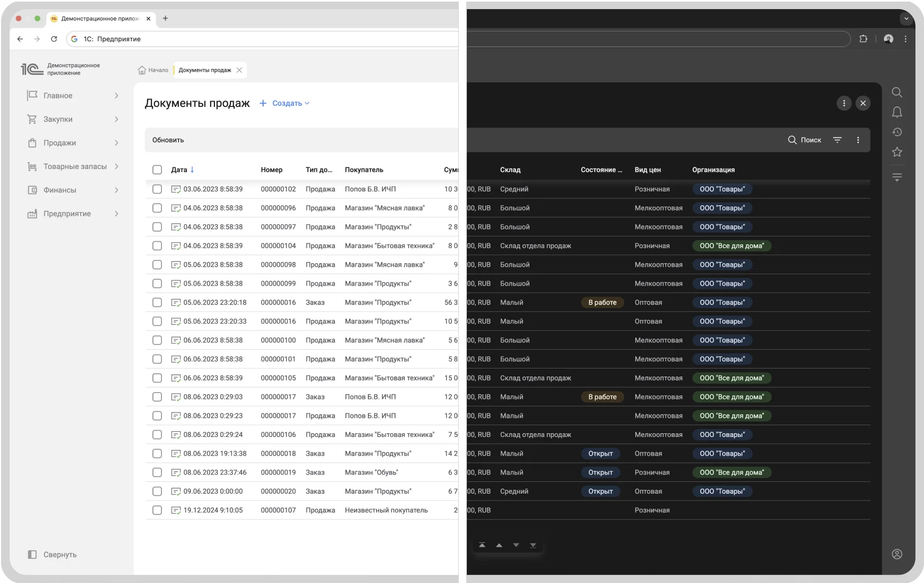Check the row with number 000000102

tap(157, 189)
